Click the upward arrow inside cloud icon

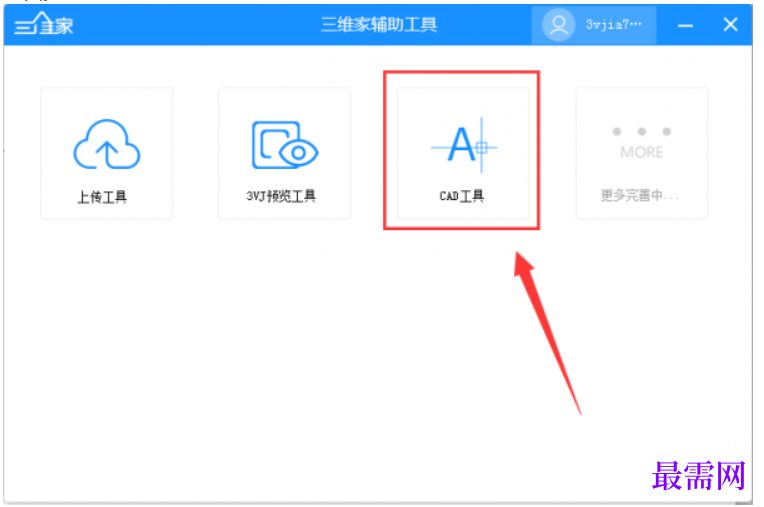tap(107, 153)
